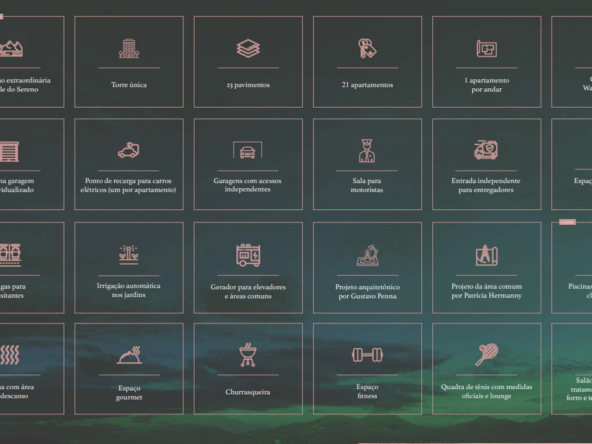Screen dimensions: 592x444
Task: Click the single tower building icon
Action: click(x=129, y=48)
